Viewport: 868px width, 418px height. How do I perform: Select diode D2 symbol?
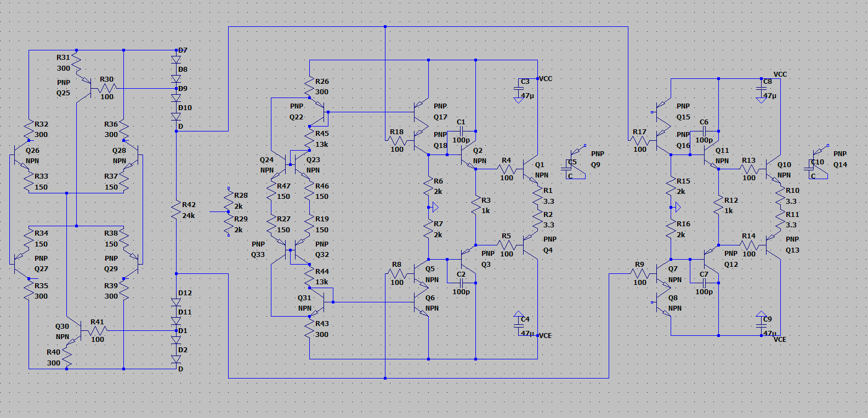[176, 359]
